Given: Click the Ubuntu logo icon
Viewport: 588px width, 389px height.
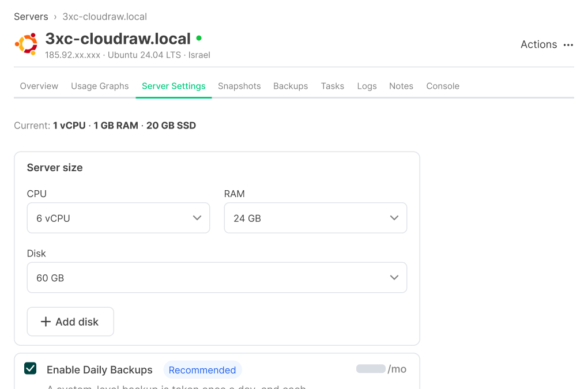Looking at the screenshot, I should point(27,44).
